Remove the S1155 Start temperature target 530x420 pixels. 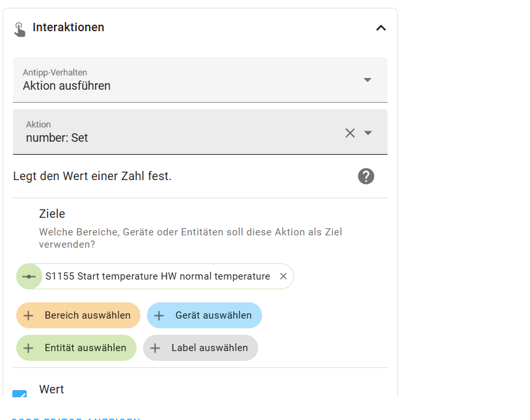click(283, 276)
